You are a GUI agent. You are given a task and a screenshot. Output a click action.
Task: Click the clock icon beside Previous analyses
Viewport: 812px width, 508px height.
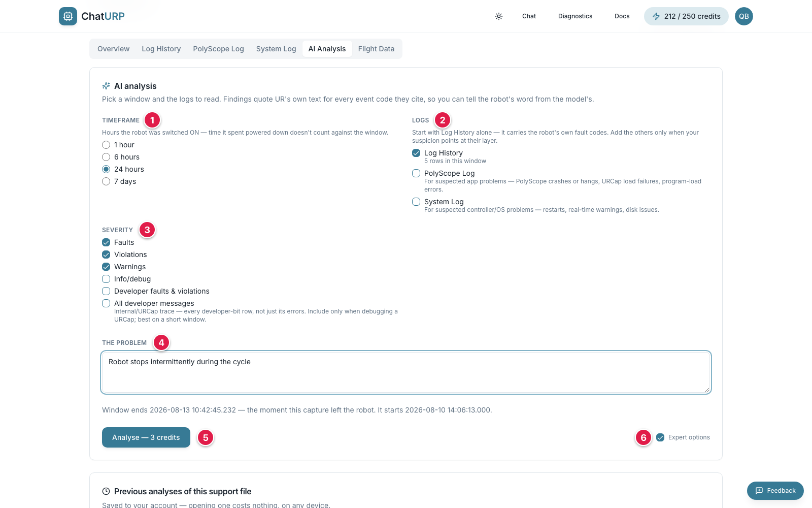[x=106, y=491]
